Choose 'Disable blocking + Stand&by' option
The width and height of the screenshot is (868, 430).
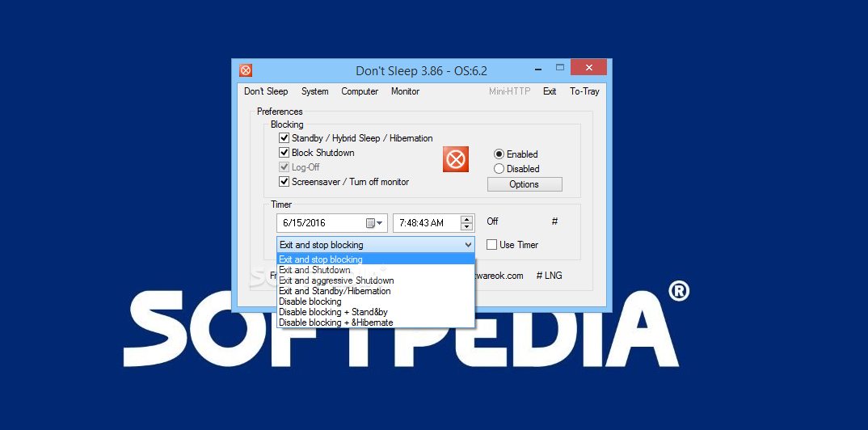(376, 312)
